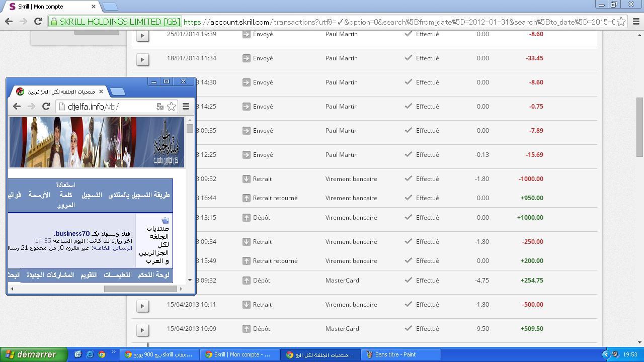Click the folder icon in the djelfa forum breadcrumb

[165, 220]
